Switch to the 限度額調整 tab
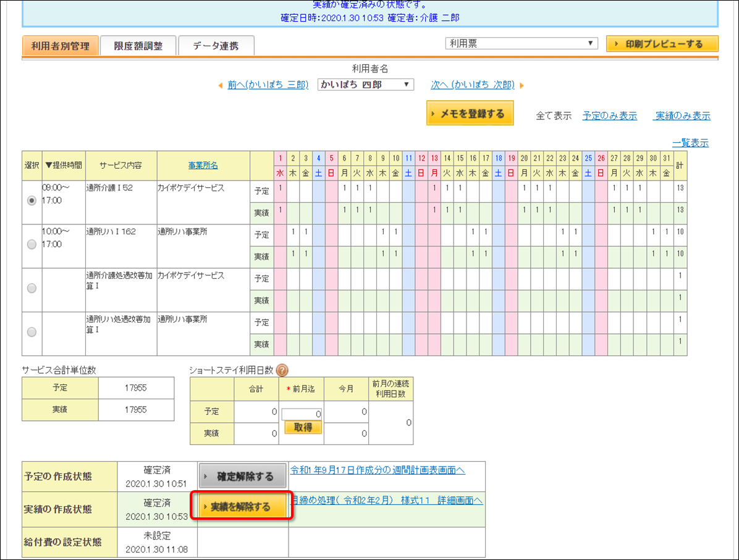The image size is (739, 560). [x=138, y=46]
